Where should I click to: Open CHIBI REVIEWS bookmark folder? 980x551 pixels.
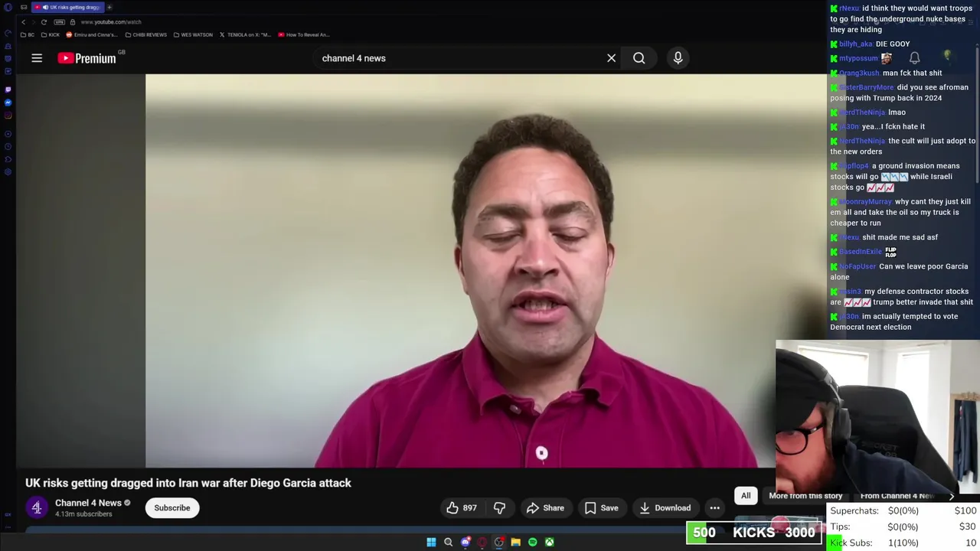point(145,34)
